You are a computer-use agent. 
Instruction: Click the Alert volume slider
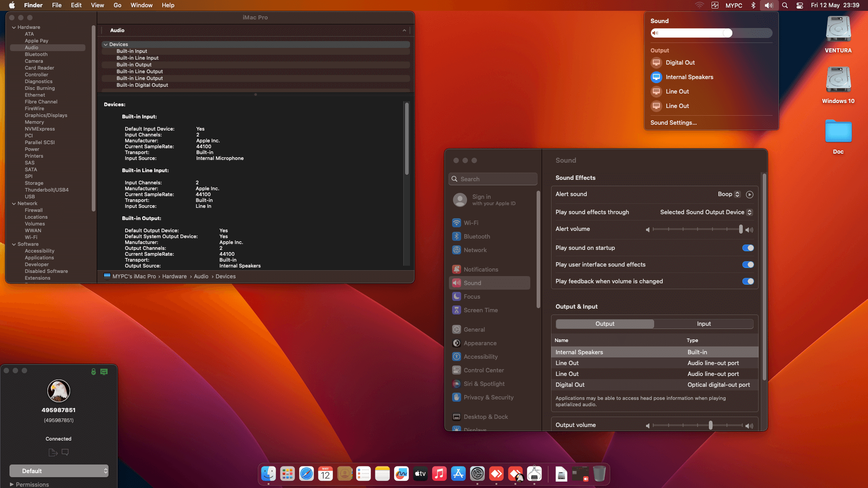[x=698, y=230]
